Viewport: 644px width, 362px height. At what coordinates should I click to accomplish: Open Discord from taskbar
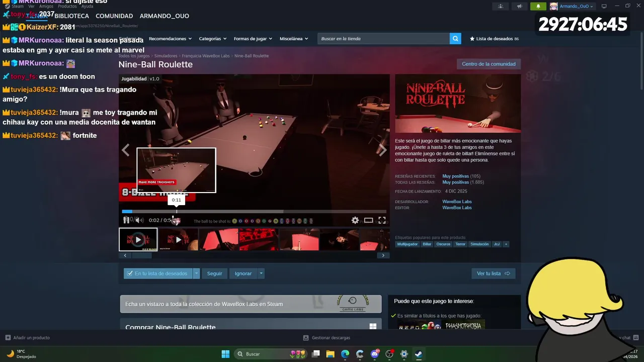pyautogui.click(x=375, y=354)
